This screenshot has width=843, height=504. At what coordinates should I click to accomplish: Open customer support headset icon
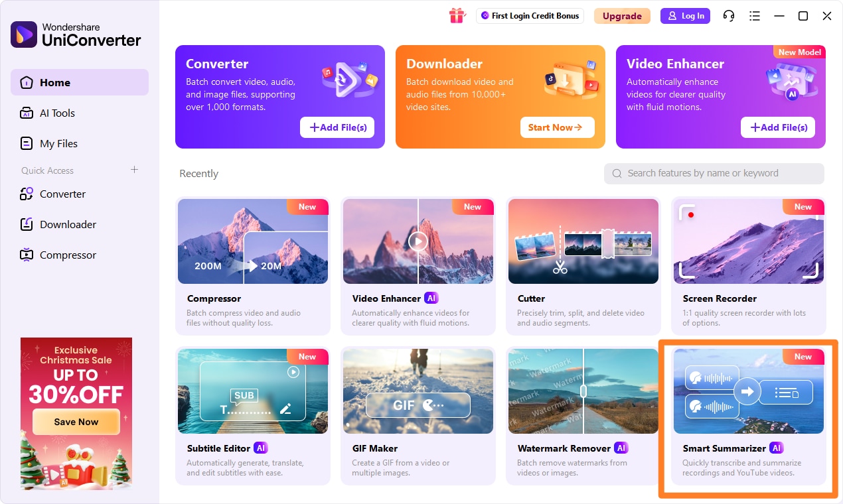click(x=729, y=16)
